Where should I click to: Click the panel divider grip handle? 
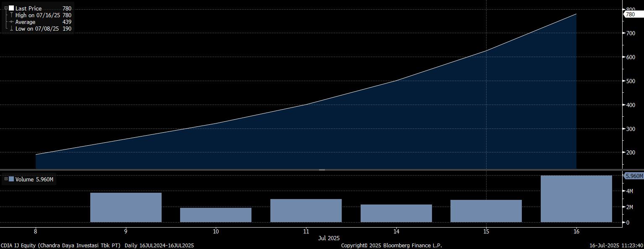pyautogui.click(x=322, y=170)
